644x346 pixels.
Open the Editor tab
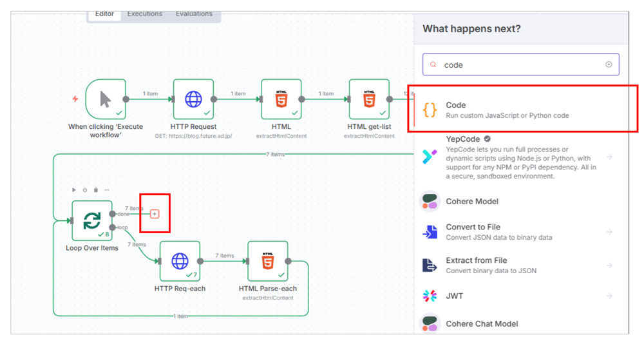[104, 14]
